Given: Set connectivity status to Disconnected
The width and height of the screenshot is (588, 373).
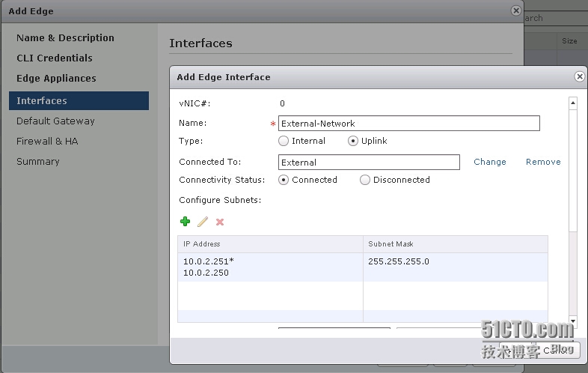Looking at the screenshot, I should 365,180.
